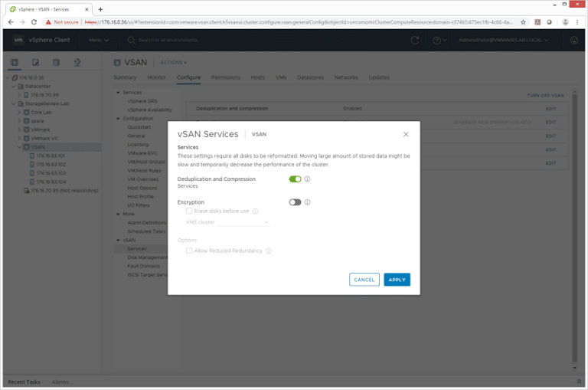Click the Search in all environments field
The image size is (588, 390).
click(168, 40)
